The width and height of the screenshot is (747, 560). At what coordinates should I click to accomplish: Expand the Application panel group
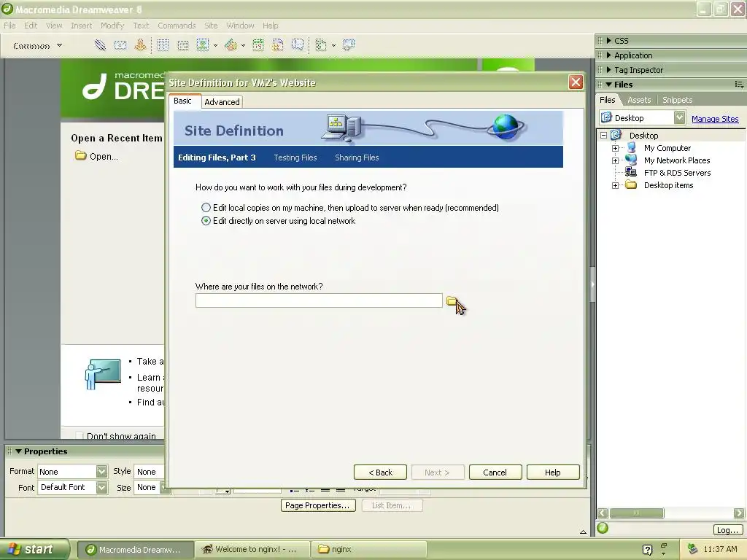tap(609, 55)
